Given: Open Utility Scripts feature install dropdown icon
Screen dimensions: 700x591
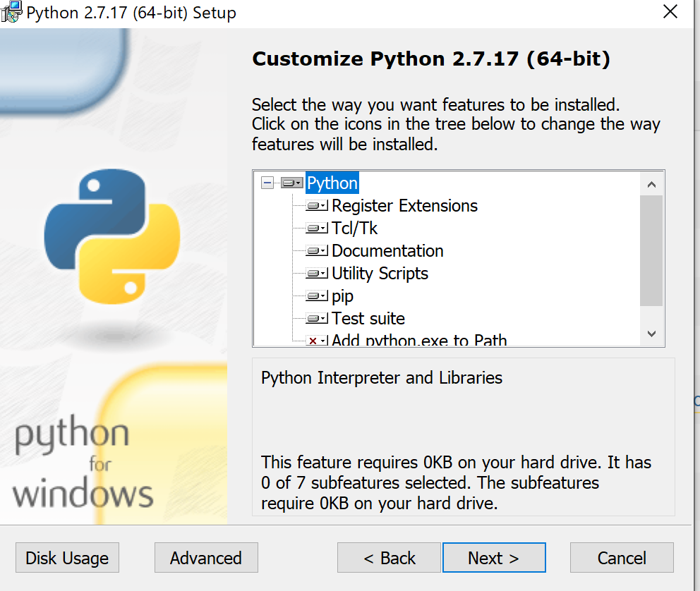Looking at the screenshot, I should click(317, 274).
